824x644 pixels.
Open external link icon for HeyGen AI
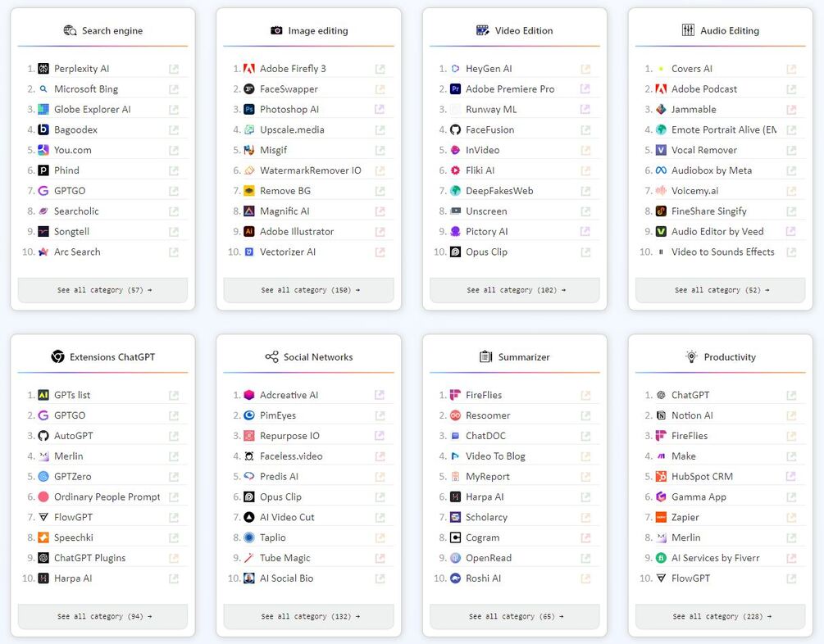coord(585,69)
